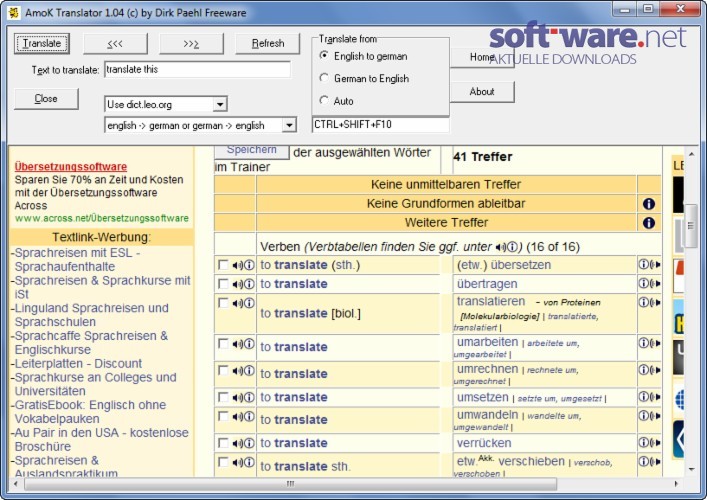Tick checkbox in the 'umsetzen' row

[x=223, y=397]
